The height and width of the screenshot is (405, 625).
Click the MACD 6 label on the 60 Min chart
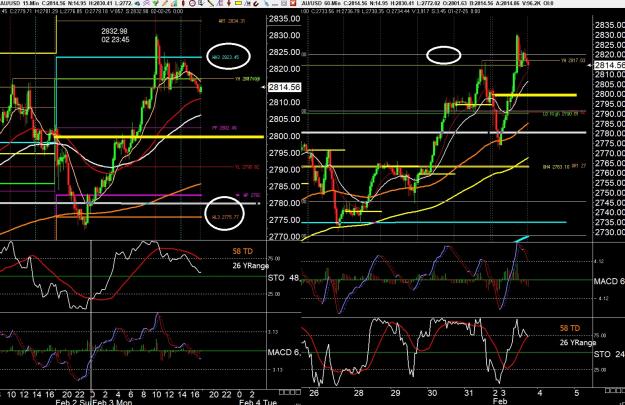pos(609,281)
